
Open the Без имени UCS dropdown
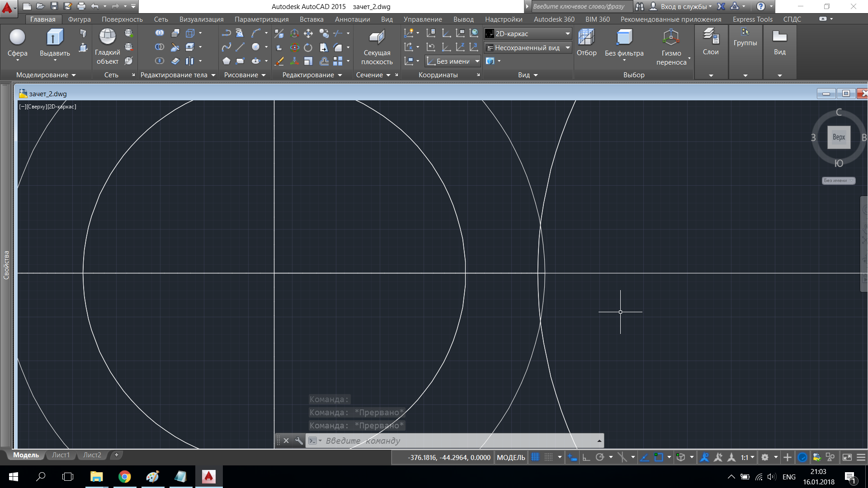coord(453,61)
